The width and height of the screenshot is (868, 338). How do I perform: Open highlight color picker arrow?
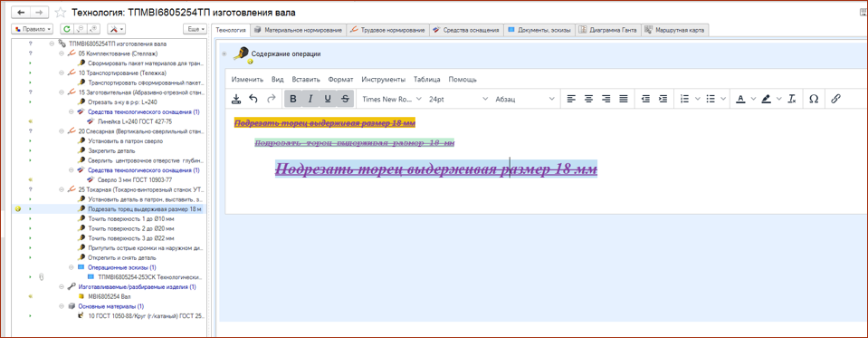pyautogui.click(x=780, y=99)
